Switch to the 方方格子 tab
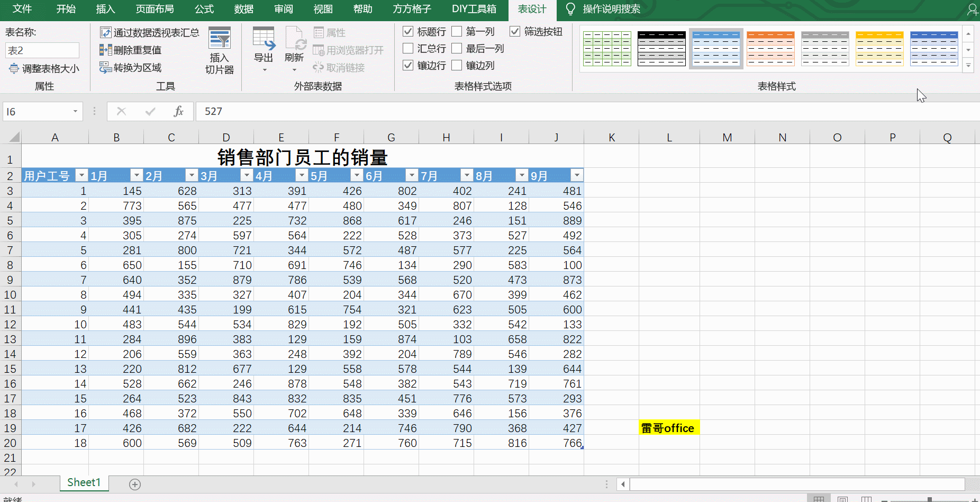 412,9
